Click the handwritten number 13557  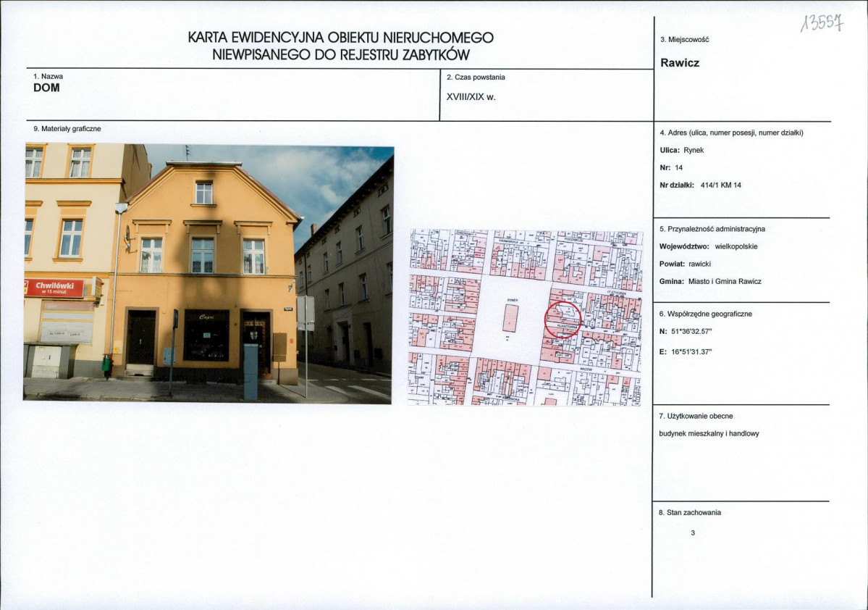pos(822,22)
